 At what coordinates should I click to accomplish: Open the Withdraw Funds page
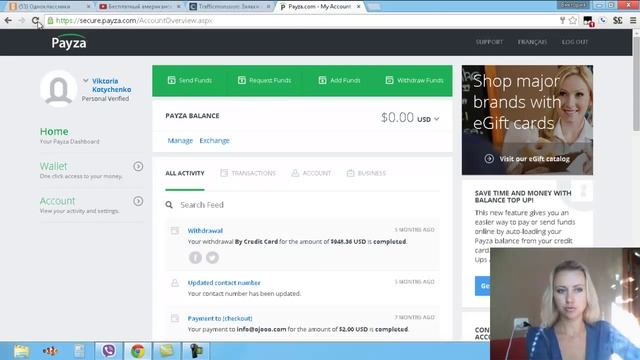pos(414,80)
